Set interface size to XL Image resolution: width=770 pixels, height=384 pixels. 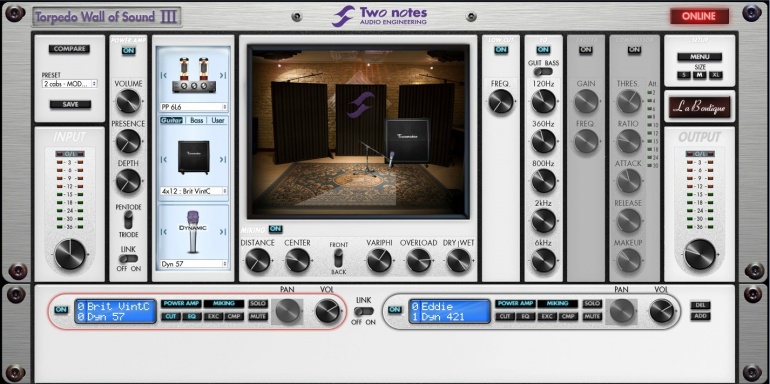[715, 75]
